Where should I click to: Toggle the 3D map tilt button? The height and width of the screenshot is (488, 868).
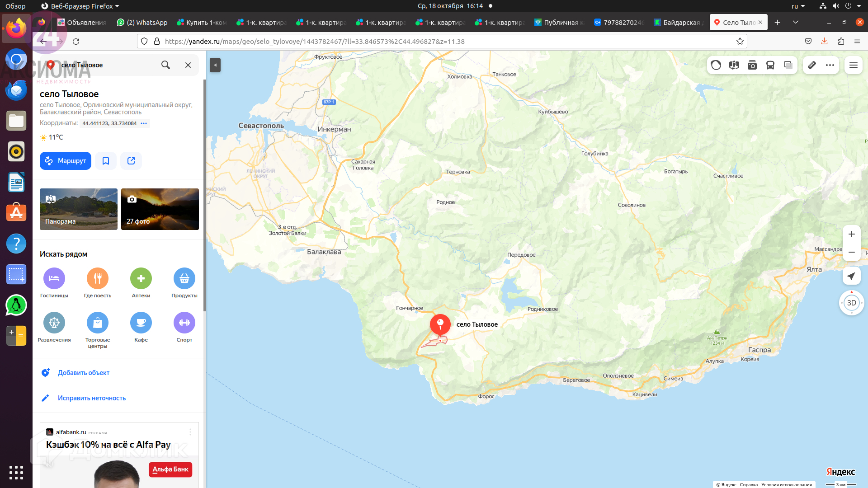coord(851,303)
